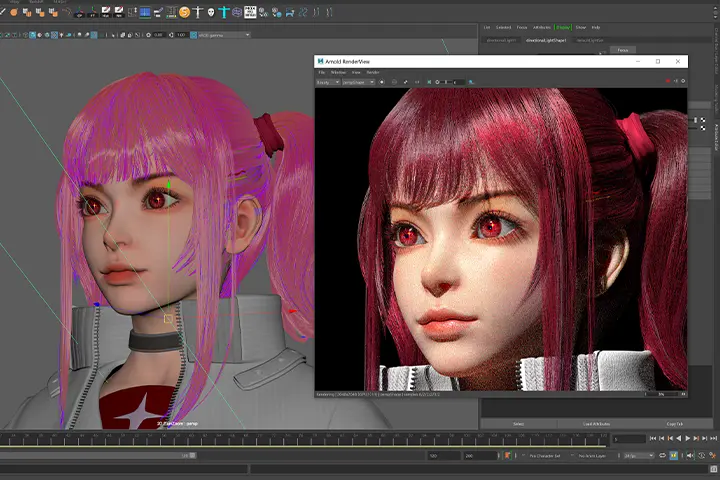Open animation preferences running-man icon

[x=713, y=456]
